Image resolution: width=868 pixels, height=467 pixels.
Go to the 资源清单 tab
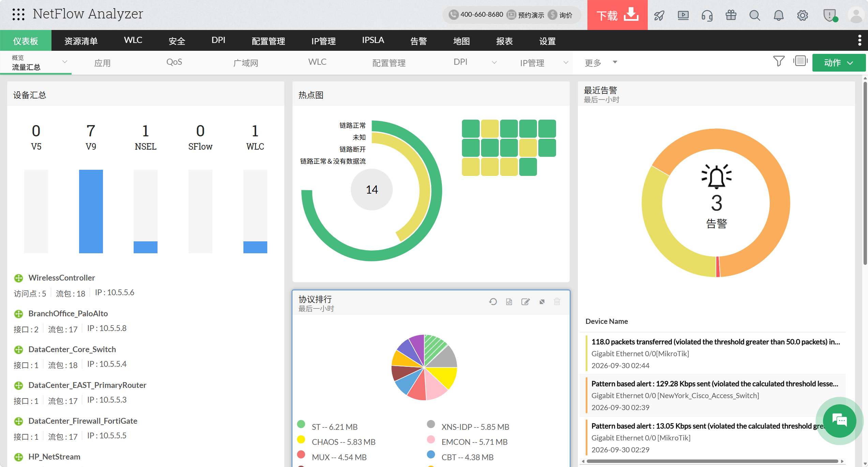point(81,41)
